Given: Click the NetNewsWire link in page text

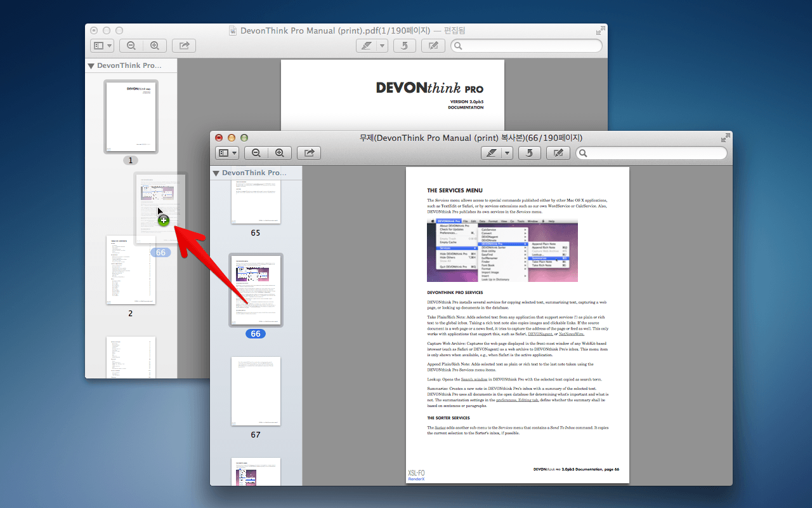Looking at the screenshot, I should tap(572, 334).
